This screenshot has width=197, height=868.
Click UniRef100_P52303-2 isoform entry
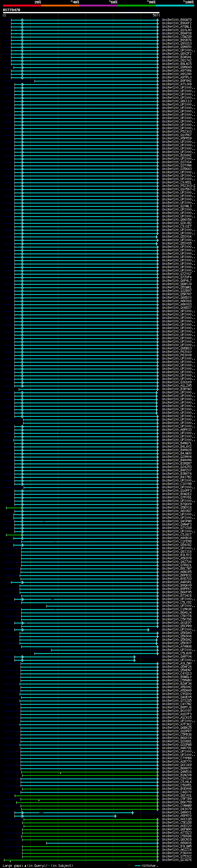(179, 186)
